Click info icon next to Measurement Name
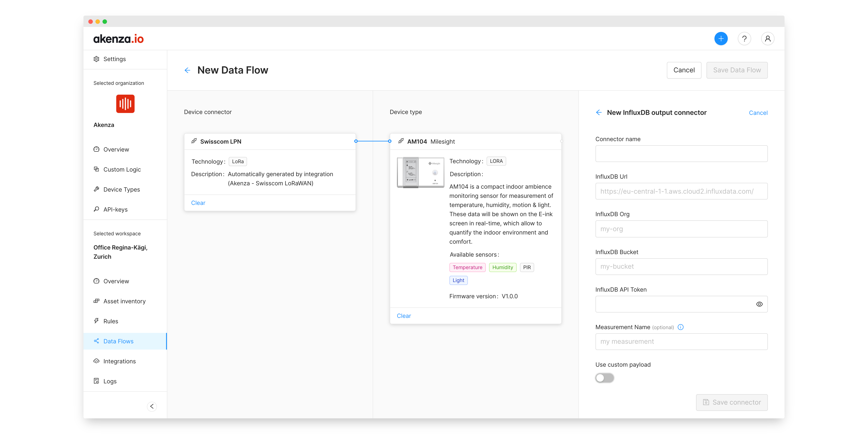This screenshot has width=868, height=434. point(680,327)
